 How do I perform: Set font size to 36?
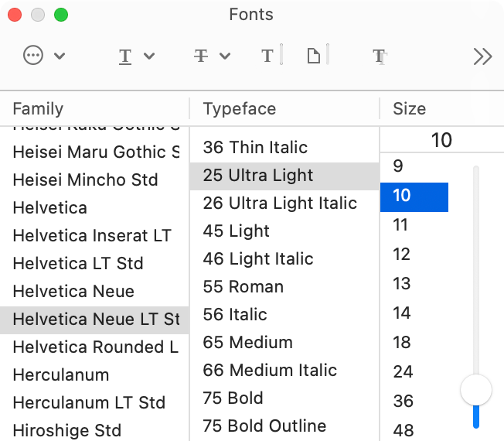pyautogui.click(x=414, y=401)
